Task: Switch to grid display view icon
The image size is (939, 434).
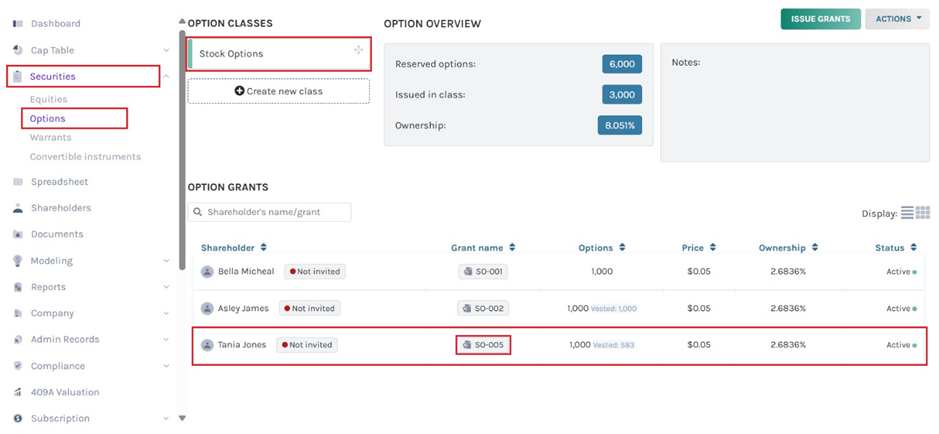Action: click(x=923, y=213)
